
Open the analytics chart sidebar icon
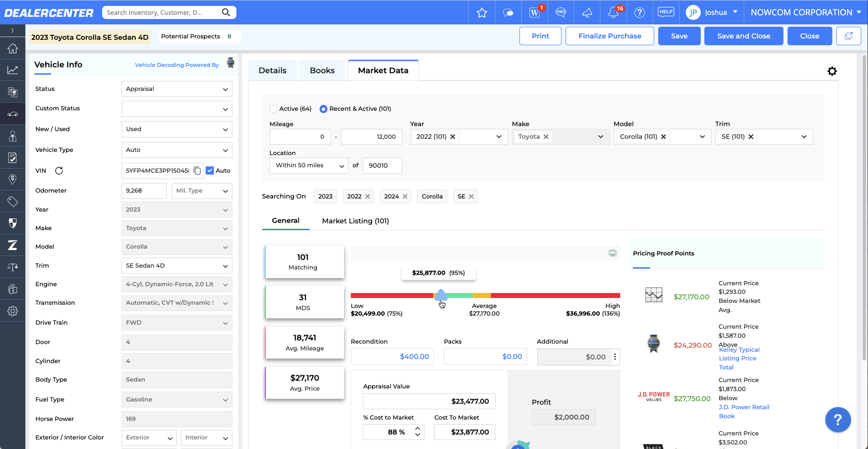click(13, 70)
